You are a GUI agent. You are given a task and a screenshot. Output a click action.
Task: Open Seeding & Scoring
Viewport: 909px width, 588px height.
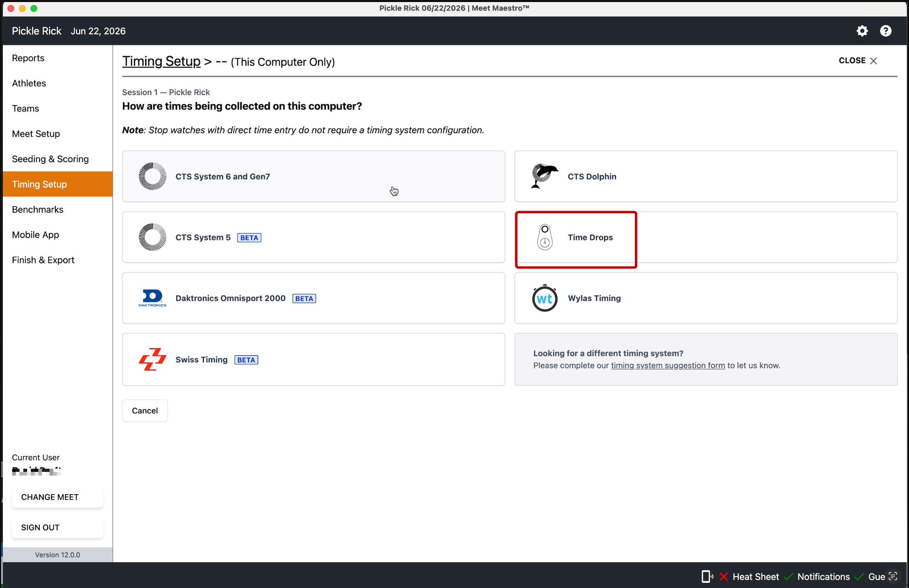[x=57, y=159]
